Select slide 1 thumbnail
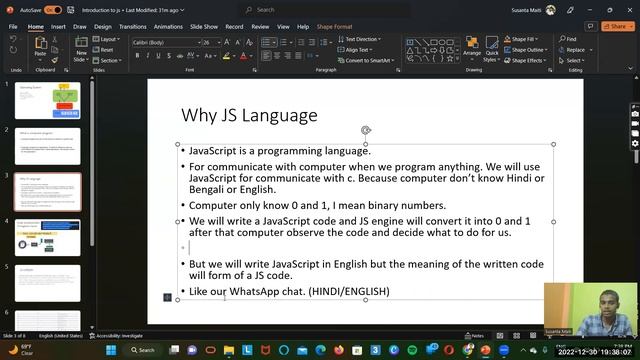Image resolution: width=640 pixels, height=360 pixels. [x=48, y=100]
